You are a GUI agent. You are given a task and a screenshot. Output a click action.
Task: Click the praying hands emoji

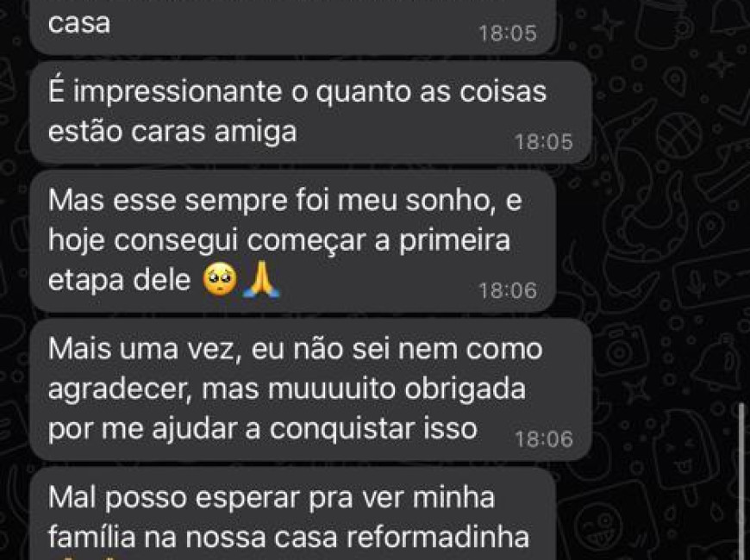point(260,279)
